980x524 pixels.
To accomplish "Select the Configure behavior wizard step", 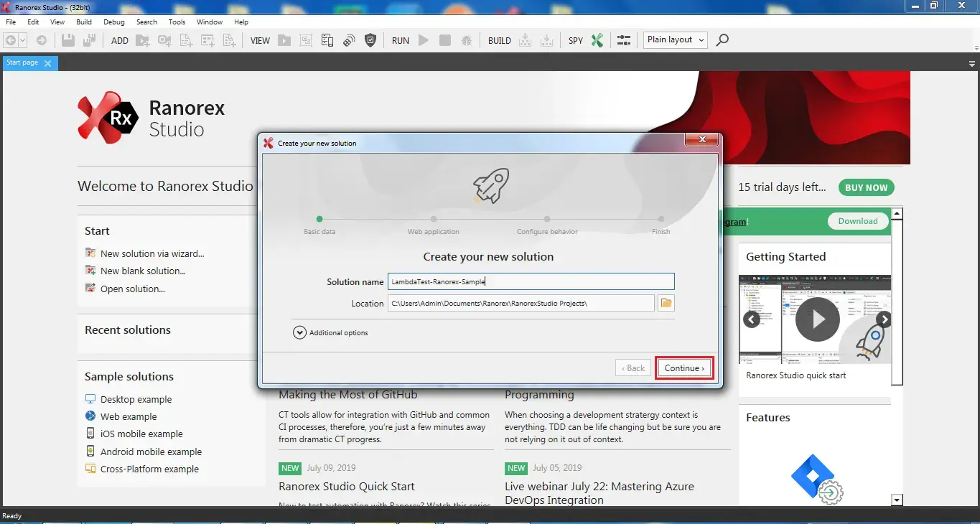I will [547, 220].
